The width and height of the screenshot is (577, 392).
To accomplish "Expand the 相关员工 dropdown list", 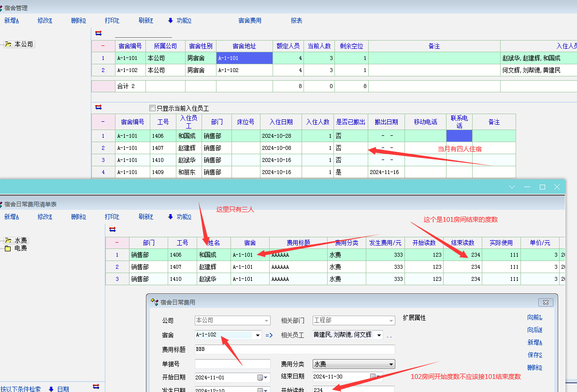I will click(x=379, y=335).
